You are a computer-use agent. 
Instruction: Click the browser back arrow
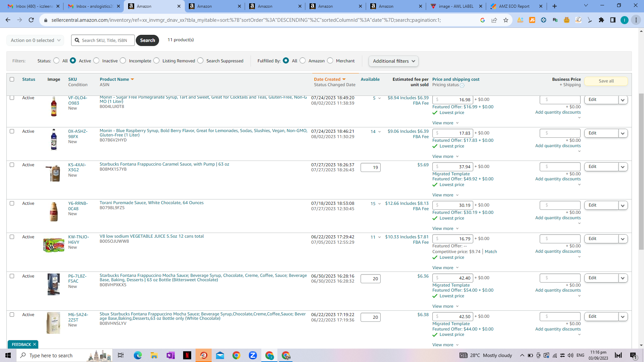tap(8, 20)
